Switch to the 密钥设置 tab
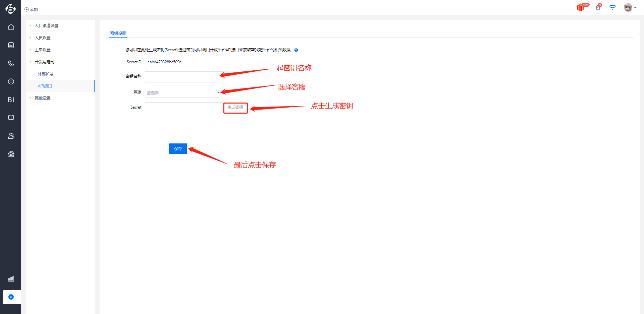 118,34
